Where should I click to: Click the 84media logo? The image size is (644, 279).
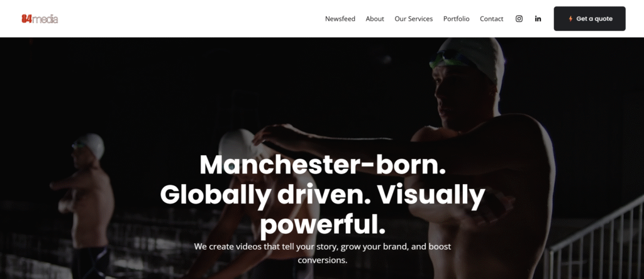(x=40, y=19)
